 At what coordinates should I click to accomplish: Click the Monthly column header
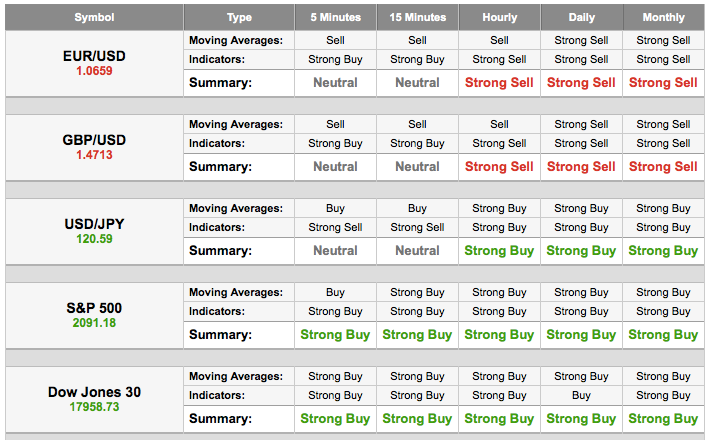664,17
